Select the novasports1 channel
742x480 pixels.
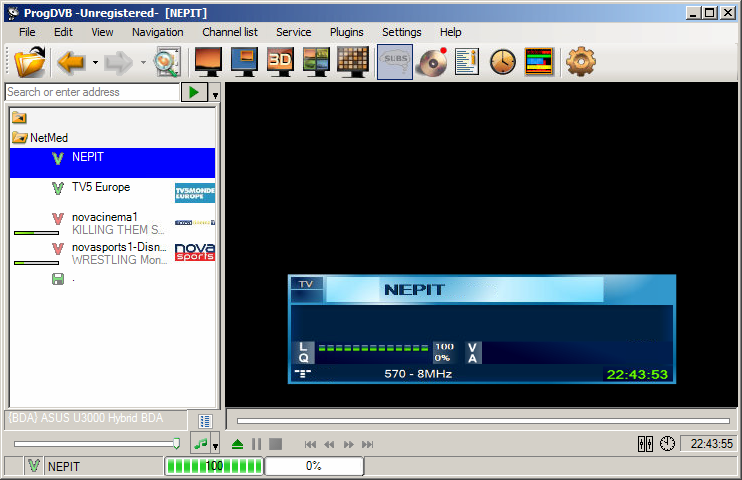112,253
